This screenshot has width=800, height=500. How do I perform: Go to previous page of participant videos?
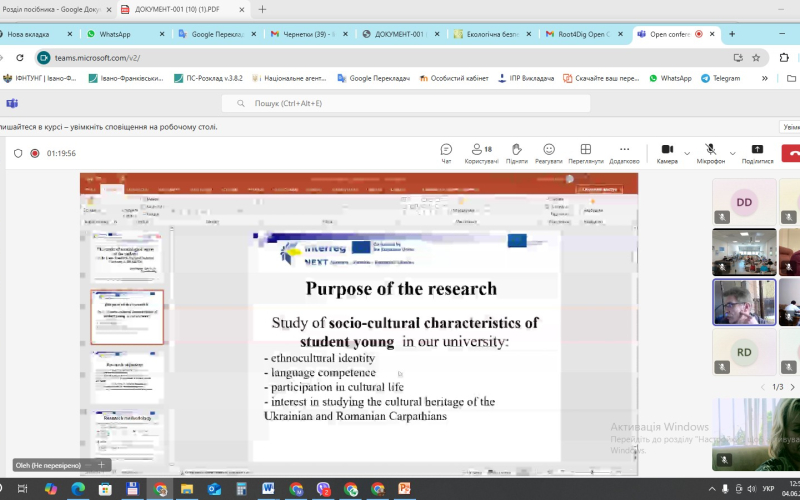tap(763, 387)
